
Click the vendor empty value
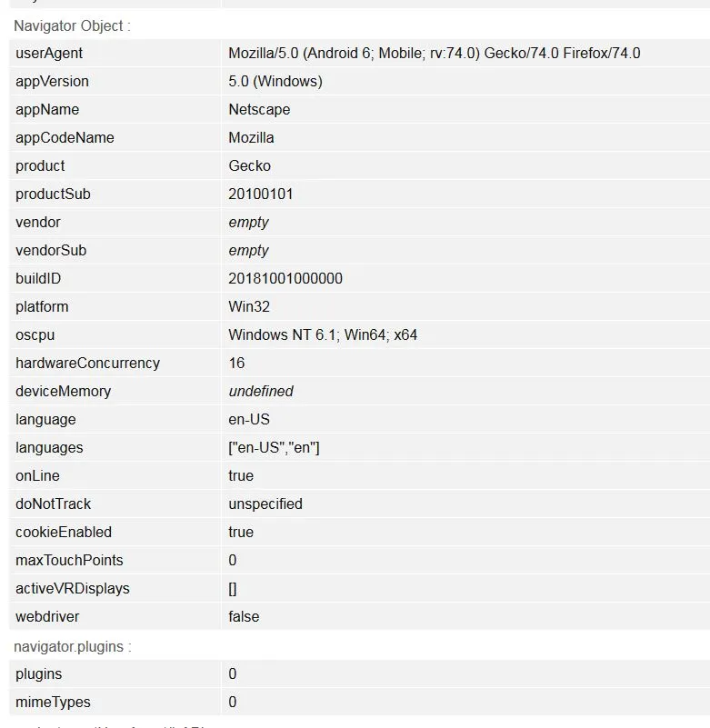tap(248, 223)
